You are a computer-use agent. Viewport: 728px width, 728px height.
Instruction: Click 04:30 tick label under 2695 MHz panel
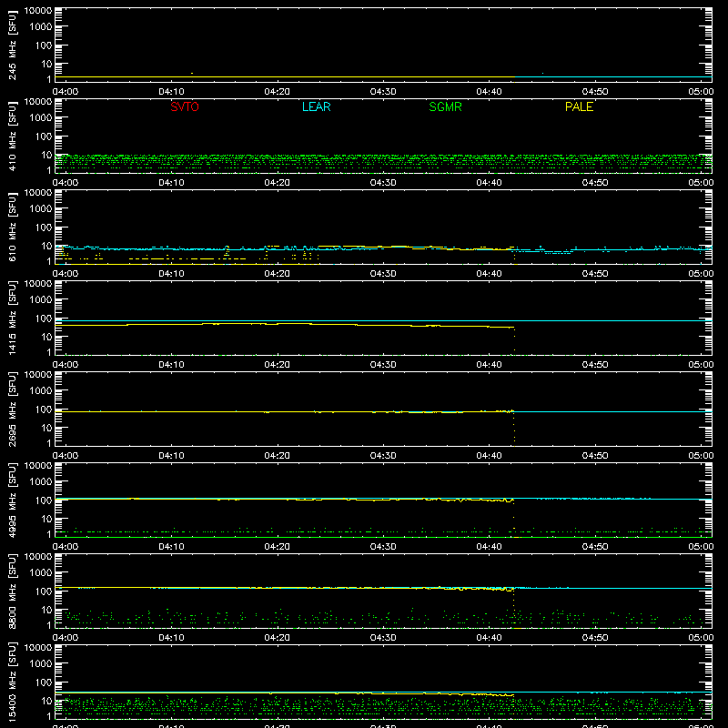point(383,456)
